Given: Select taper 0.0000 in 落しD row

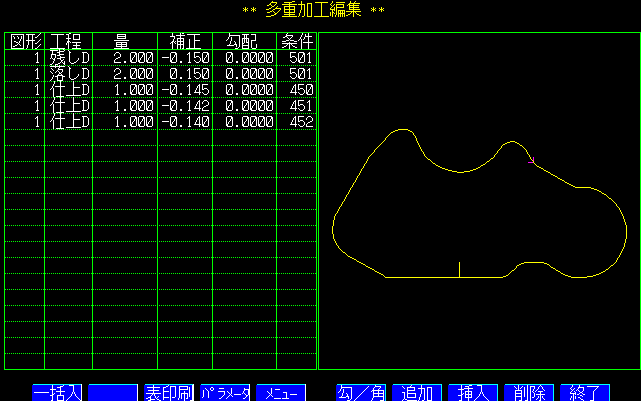Looking at the screenshot, I should pyautogui.click(x=249, y=74).
